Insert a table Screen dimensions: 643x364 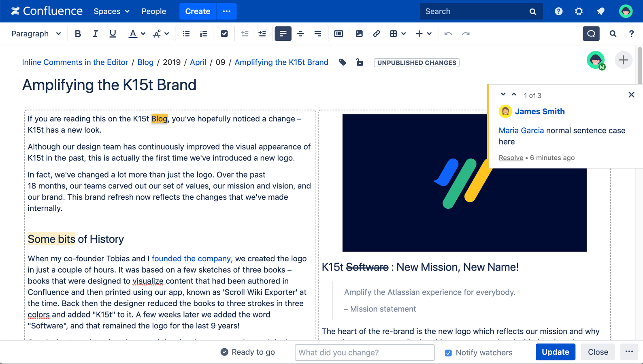click(x=393, y=34)
